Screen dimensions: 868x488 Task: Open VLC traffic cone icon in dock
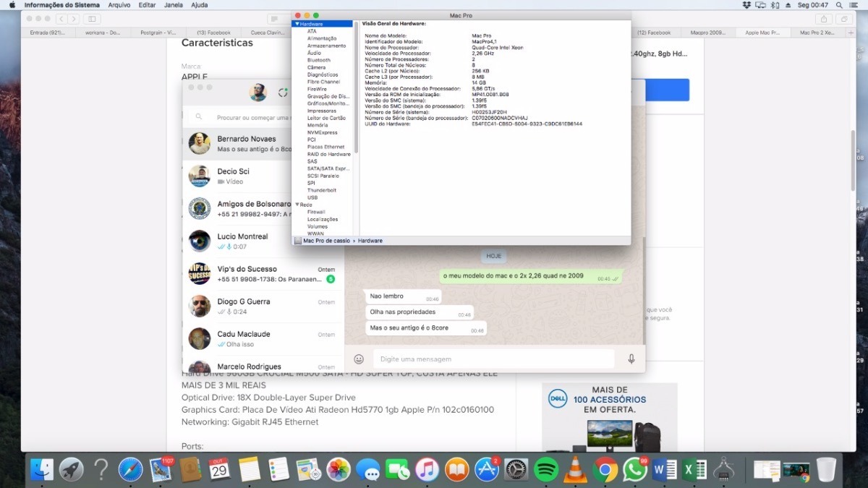(x=576, y=470)
